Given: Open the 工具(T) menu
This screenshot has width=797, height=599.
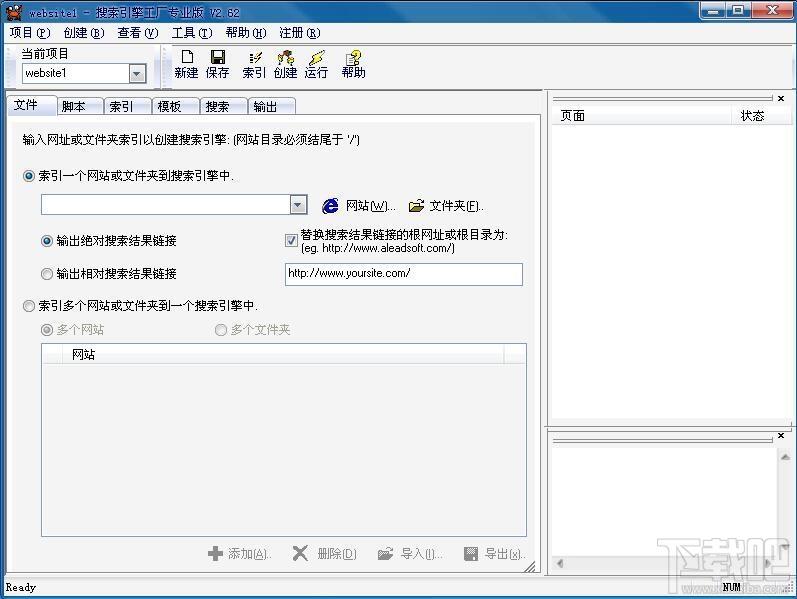Looking at the screenshot, I should [191, 33].
